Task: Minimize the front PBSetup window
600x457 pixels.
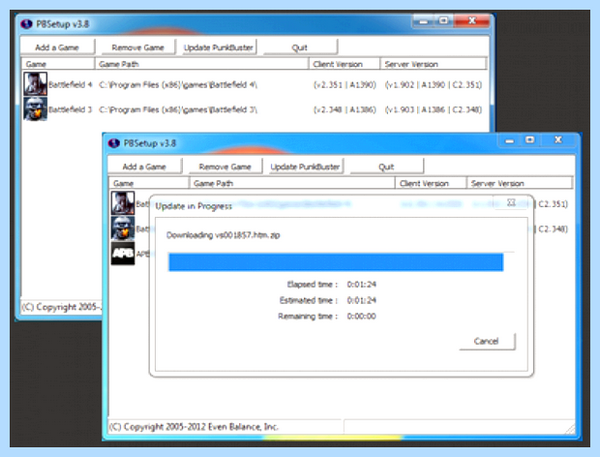Action: click(x=510, y=140)
